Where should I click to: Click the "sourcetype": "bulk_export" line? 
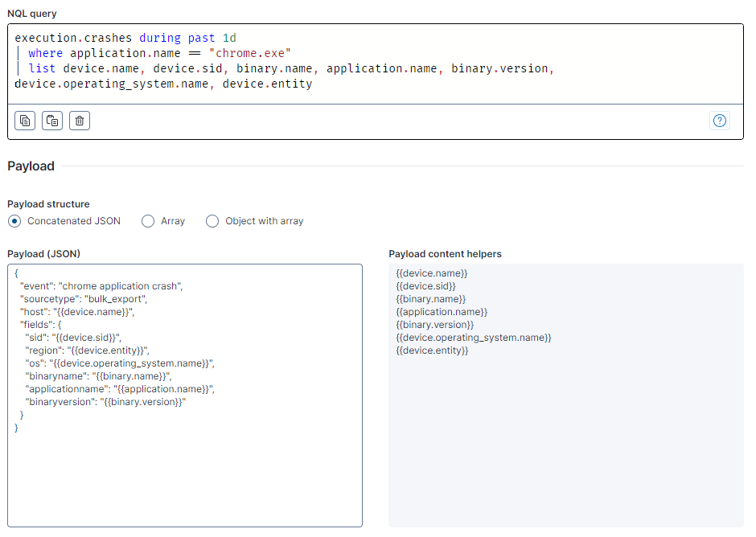tap(84, 299)
